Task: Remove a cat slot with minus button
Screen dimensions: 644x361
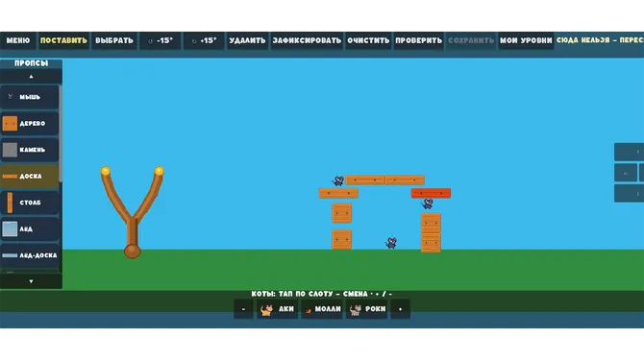Action: 243,309
